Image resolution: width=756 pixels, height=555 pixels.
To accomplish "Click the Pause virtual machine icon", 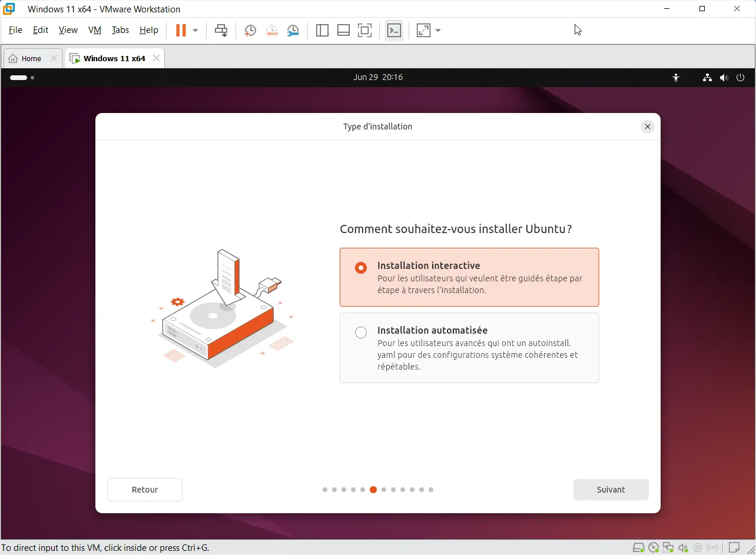I will [181, 31].
